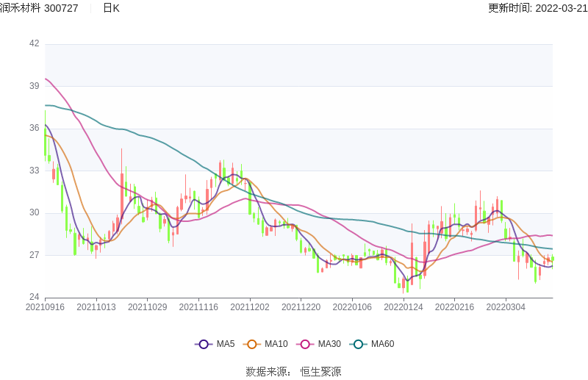Hide the MA5 line via its label
This screenshot has width=588, height=380.
tap(226, 344)
